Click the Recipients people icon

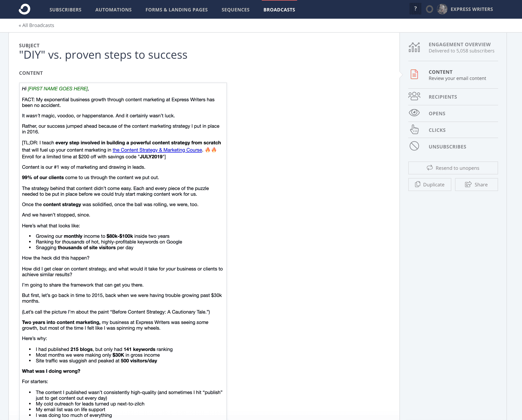[414, 96]
